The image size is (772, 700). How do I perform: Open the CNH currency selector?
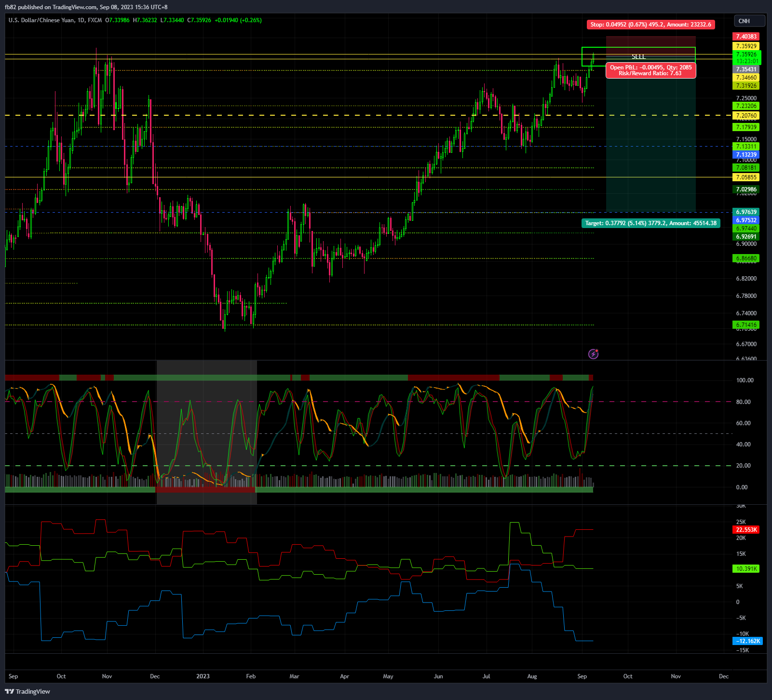[749, 21]
